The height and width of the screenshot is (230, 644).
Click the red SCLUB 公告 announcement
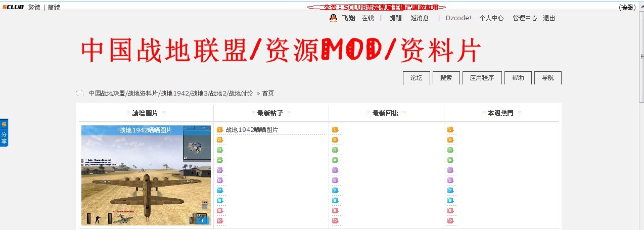click(x=377, y=7)
